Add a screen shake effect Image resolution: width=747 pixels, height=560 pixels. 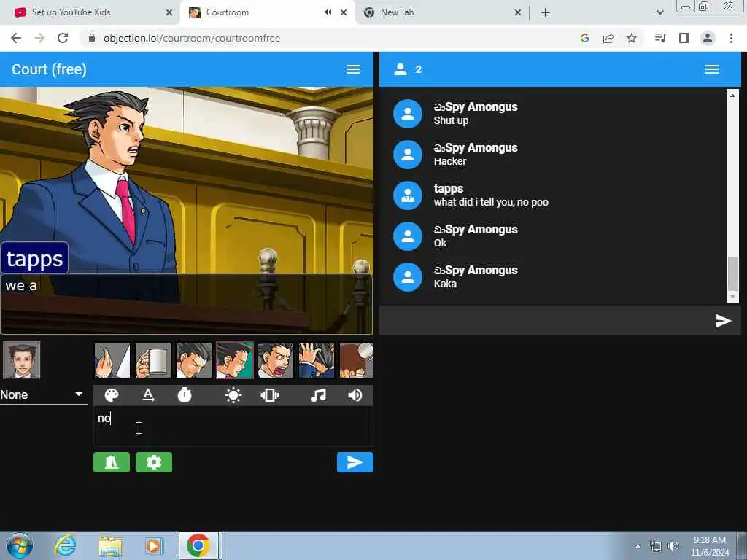[x=270, y=395]
